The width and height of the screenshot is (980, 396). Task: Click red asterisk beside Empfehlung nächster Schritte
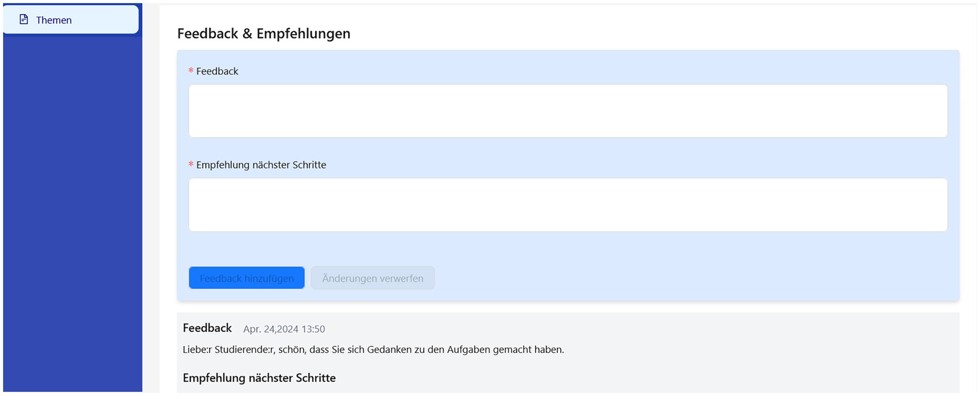[x=191, y=165]
